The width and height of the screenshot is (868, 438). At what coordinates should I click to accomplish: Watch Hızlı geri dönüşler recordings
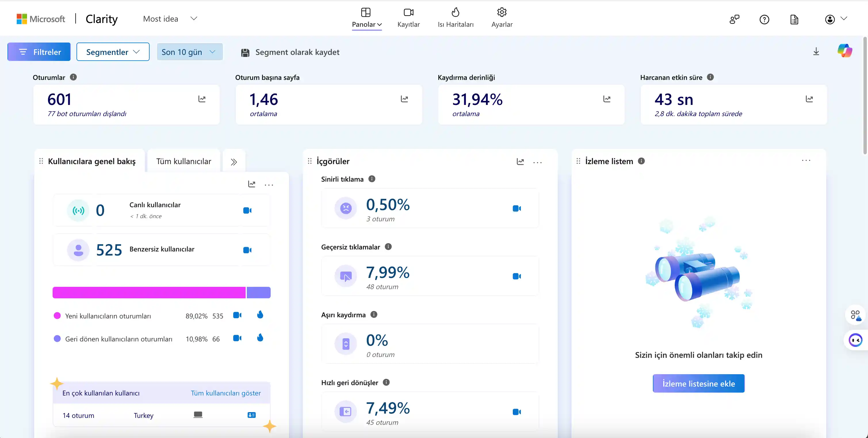(x=517, y=412)
